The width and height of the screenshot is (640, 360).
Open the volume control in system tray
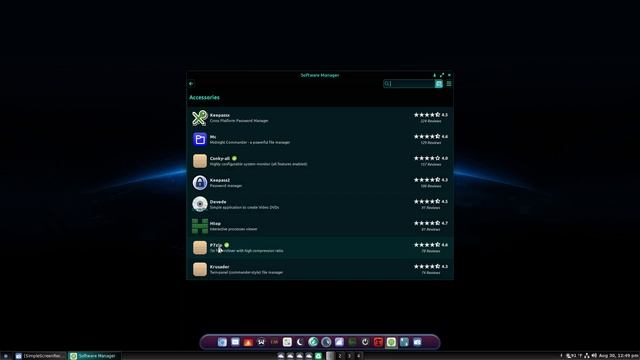tap(594, 356)
